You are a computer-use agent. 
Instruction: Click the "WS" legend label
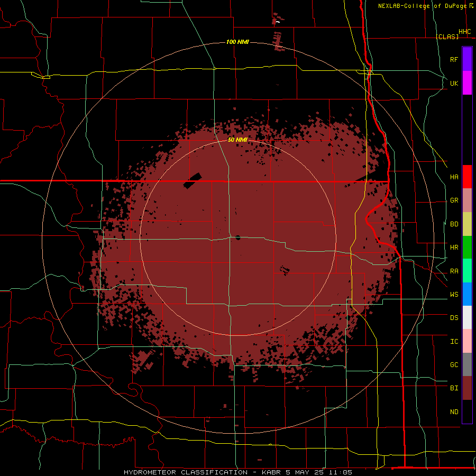(x=454, y=295)
